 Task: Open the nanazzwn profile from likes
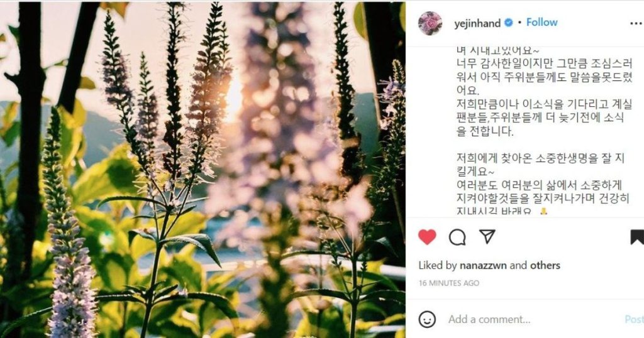click(x=484, y=265)
